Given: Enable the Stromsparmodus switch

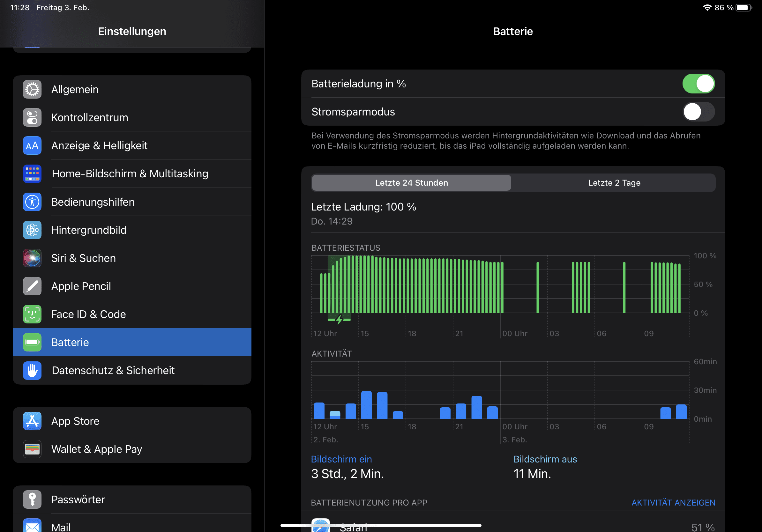Looking at the screenshot, I should (x=698, y=112).
